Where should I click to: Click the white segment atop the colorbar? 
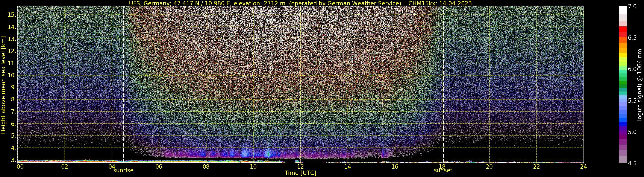click(623, 10)
